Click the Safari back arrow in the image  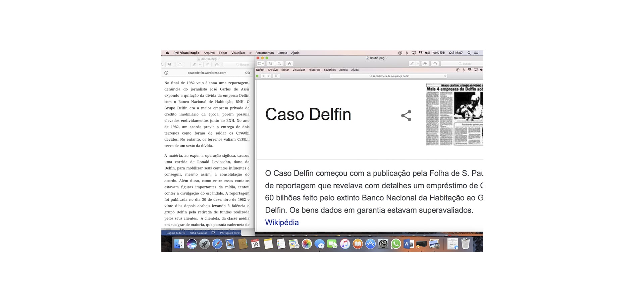click(263, 76)
